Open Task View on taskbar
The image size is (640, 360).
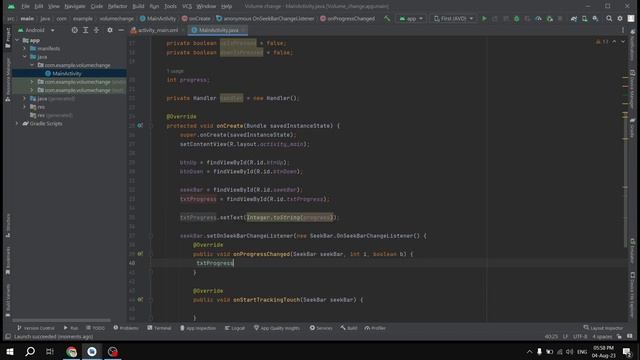point(50,351)
